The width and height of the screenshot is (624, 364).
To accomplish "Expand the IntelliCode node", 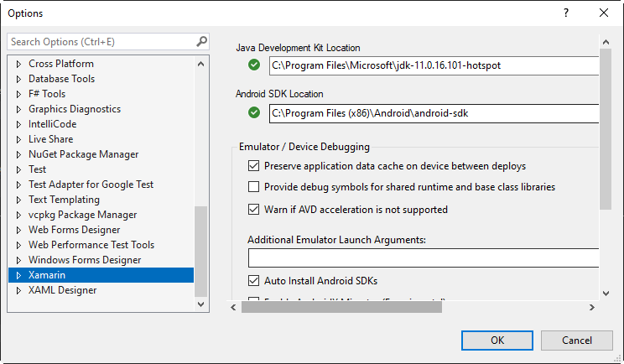I will (18, 124).
